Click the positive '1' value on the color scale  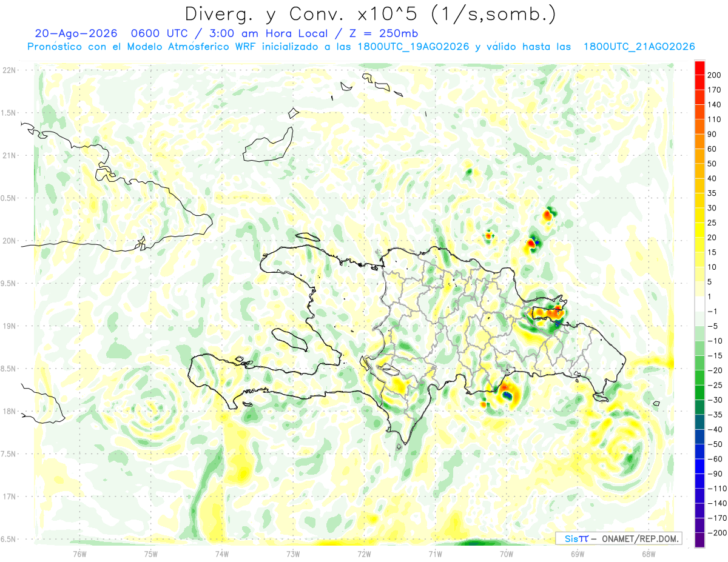coord(710,296)
